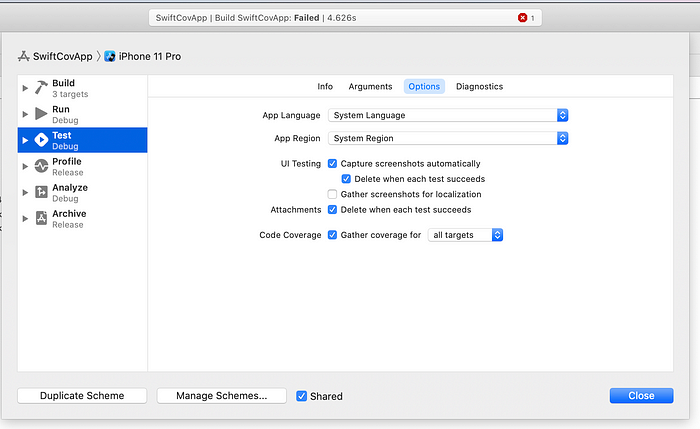Switch to the Info tab
The width and height of the screenshot is (700, 429).
[325, 86]
